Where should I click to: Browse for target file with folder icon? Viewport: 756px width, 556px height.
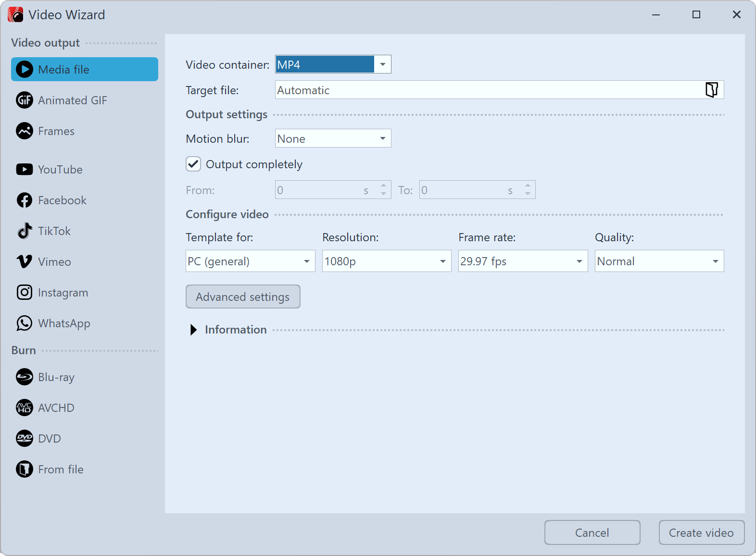712,89
